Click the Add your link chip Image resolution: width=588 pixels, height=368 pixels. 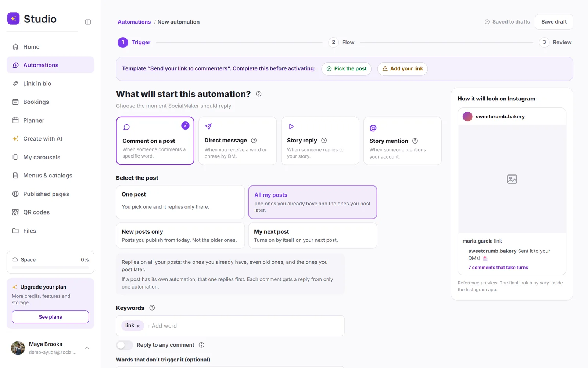[x=402, y=69]
